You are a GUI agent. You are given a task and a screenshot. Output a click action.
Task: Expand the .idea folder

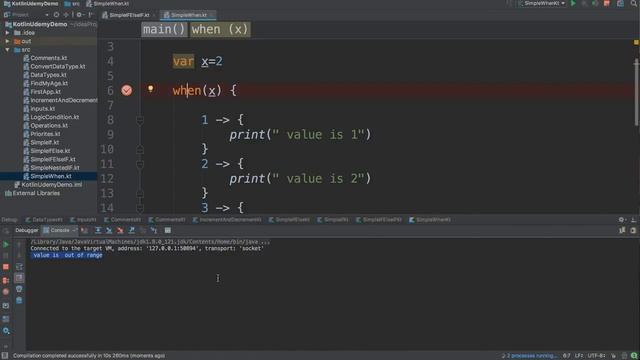tap(7, 33)
